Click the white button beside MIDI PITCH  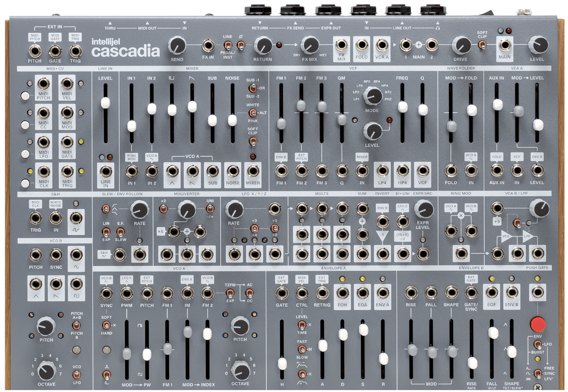point(25,96)
